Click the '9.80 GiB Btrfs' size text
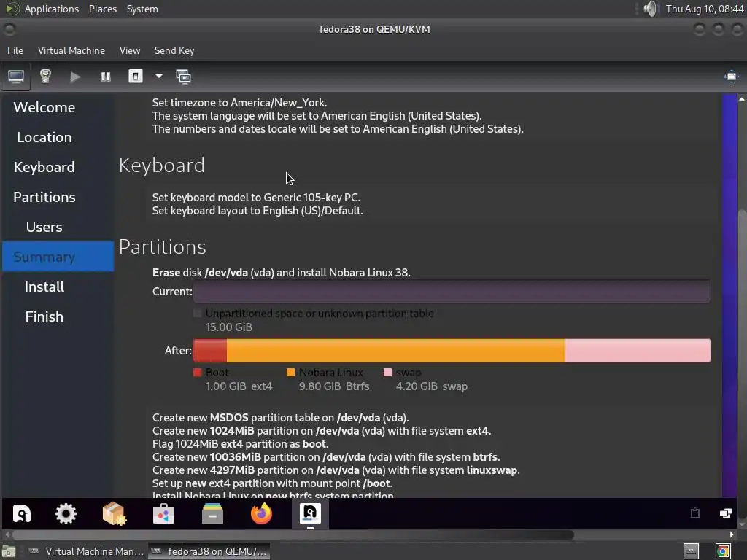 click(x=334, y=386)
